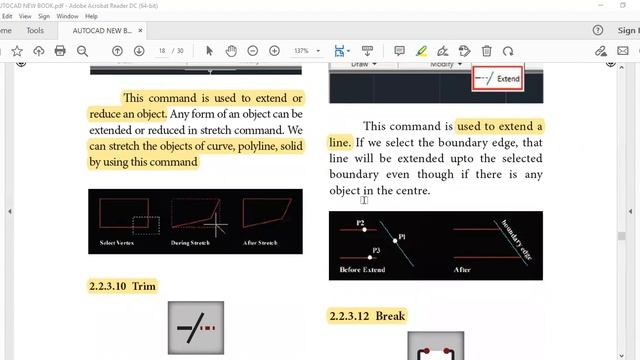The width and height of the screenshot is (640, 360).
Task: Click the 2.2.3.12 Break heading
Action: click(x=367, y=316)
